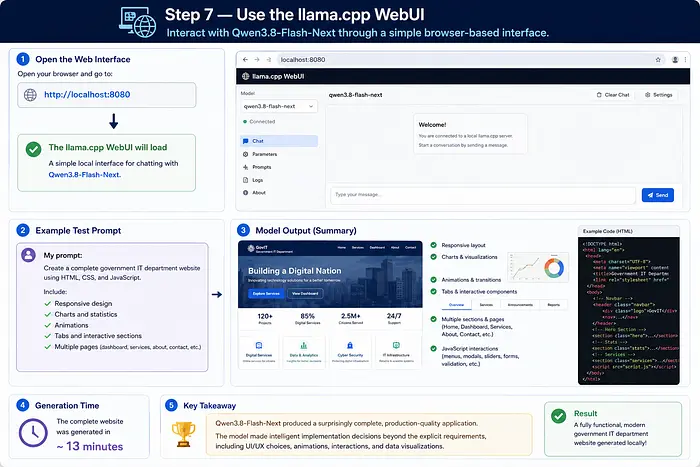Click the Welcome! message heading

point(432,125)
